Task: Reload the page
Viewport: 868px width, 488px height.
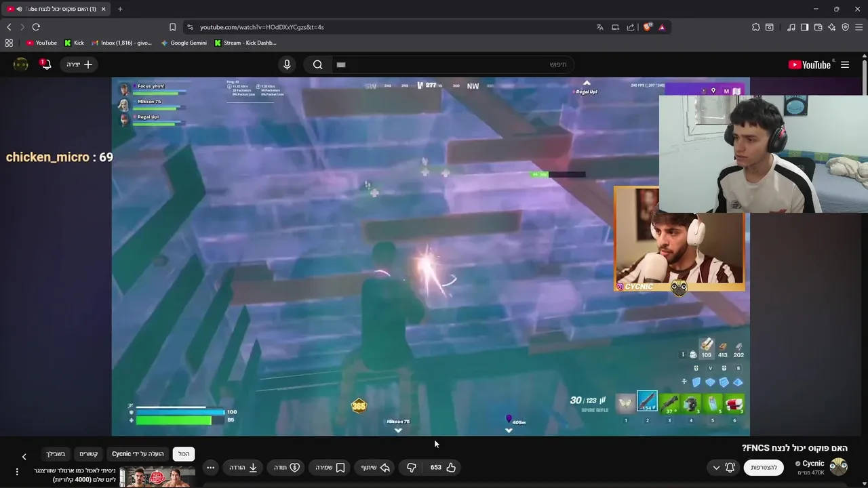Action: point(36,27)
